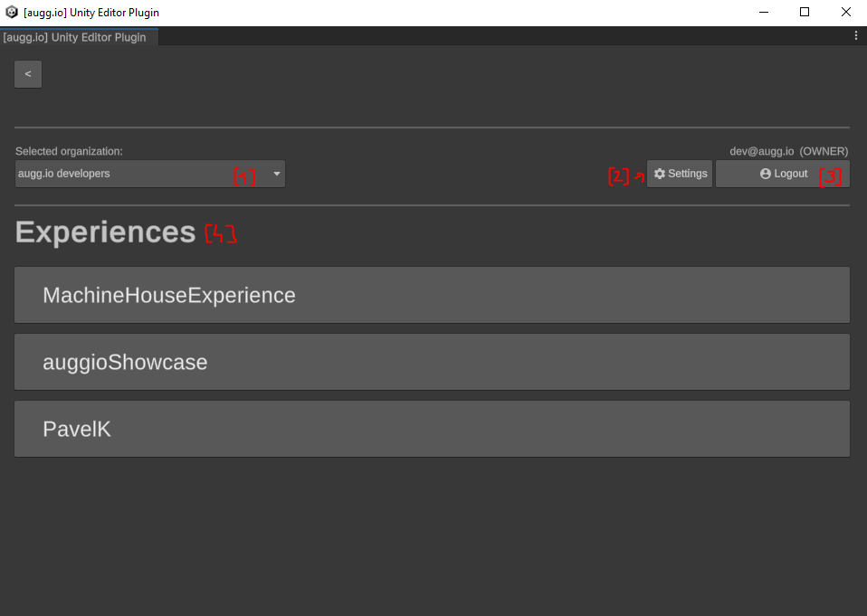867x616 pixels.
Task: Open plugin Settings
Action: [x=681, y=174]
